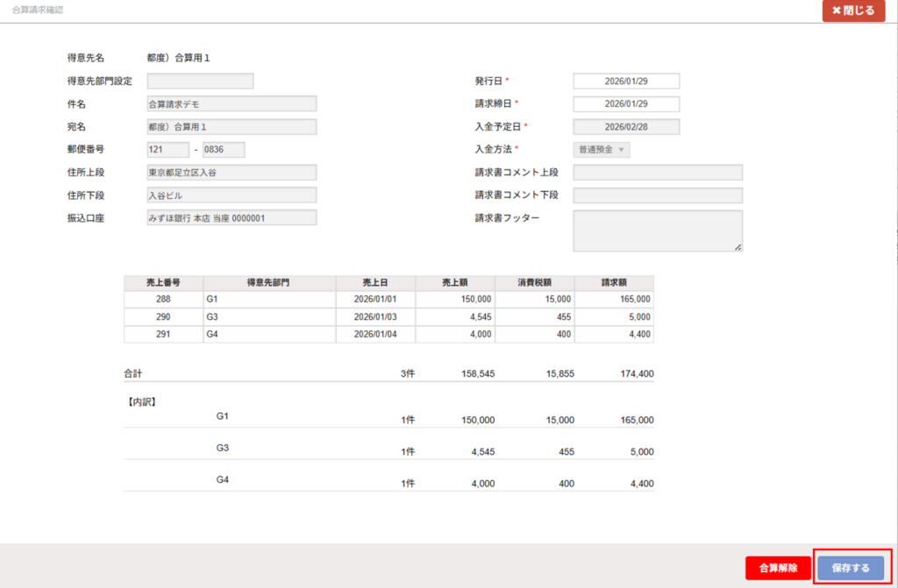Viewport: 898px width, 588px height.
Task: Click the 入金予定日 date field
Action: [626, 127]
